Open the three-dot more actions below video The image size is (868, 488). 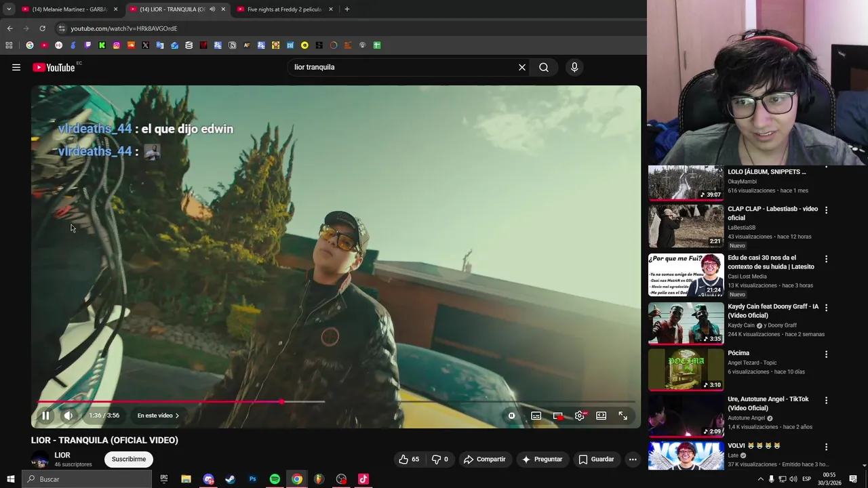633,459
